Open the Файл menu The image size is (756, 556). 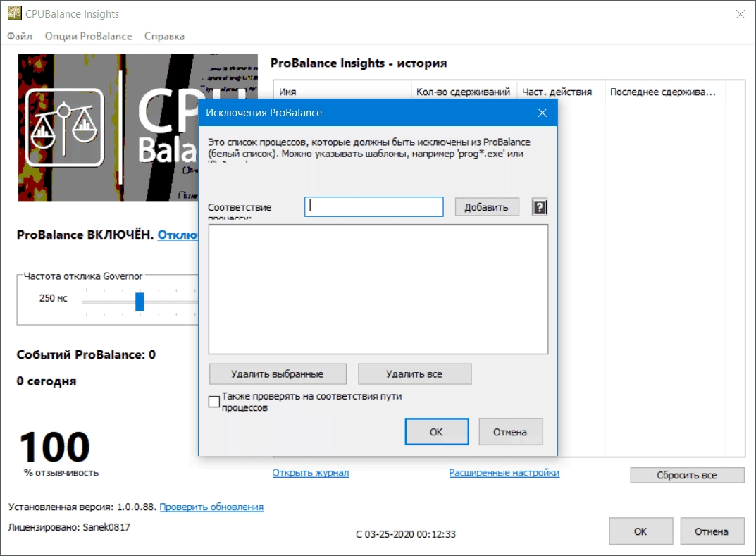pos(20,36)
